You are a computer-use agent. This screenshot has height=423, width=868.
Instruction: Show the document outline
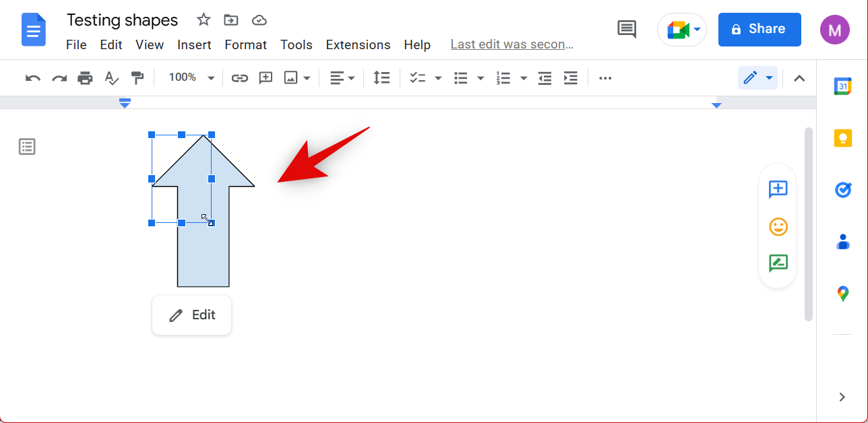click(27, 146)
